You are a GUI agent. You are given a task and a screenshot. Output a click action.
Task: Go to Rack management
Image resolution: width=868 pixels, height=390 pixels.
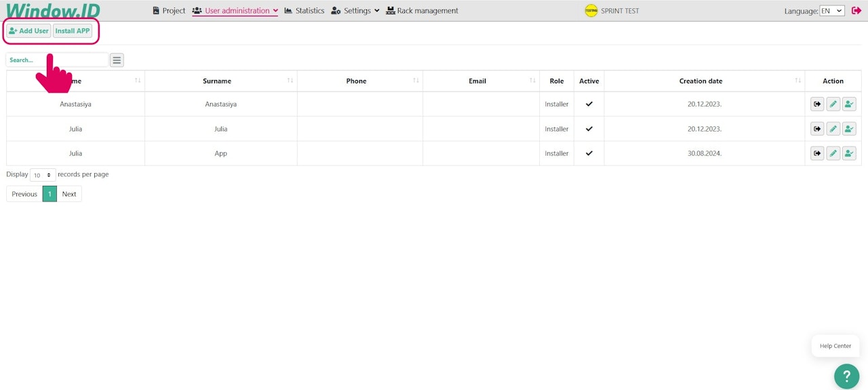coord(422,11)
